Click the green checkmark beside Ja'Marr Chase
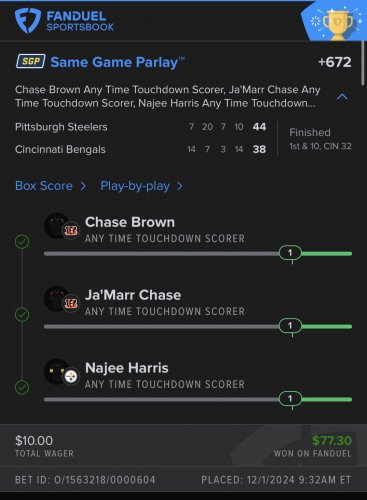The height and width of the screenshot is (500, 367). tap(22, 315)
